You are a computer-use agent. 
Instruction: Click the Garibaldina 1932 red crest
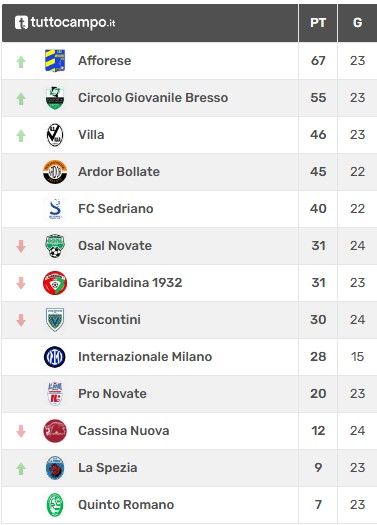55,283
